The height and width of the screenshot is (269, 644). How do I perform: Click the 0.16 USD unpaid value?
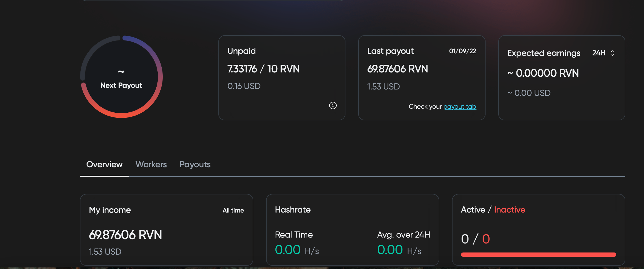[x=244, y=86]
